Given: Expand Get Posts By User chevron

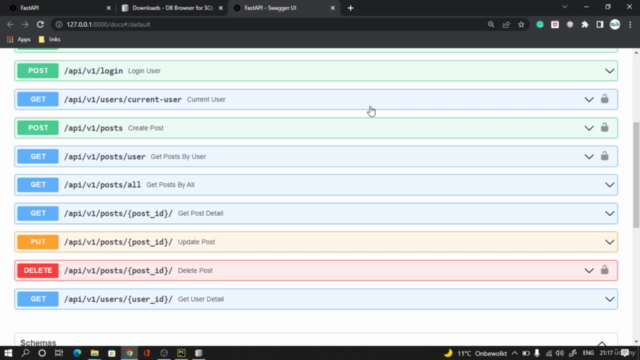Looking at the screenshot, I should pos(589,157).
